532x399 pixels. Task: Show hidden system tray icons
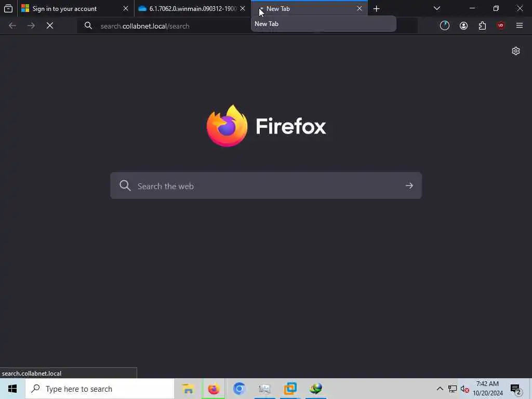click(440, 389)
